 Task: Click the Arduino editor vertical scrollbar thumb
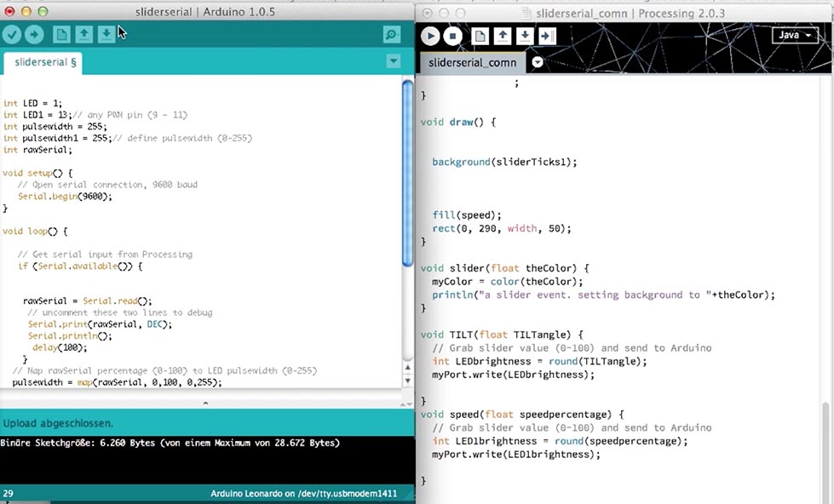tap(408, 173)
